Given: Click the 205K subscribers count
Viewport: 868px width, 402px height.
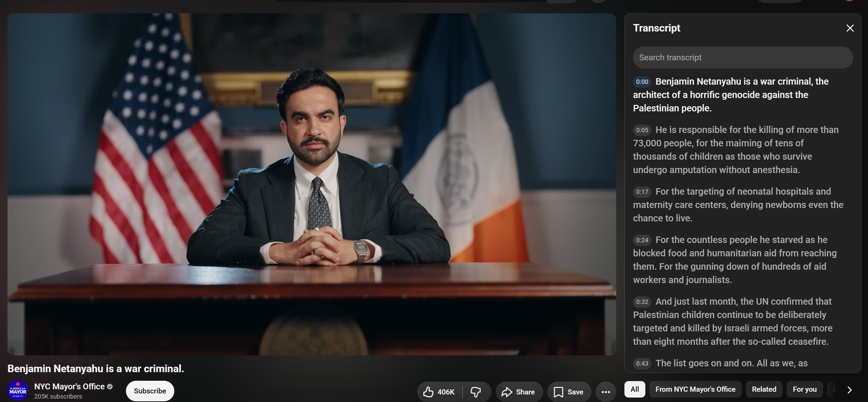Looking at the screenshot, I should click(58, 397).
